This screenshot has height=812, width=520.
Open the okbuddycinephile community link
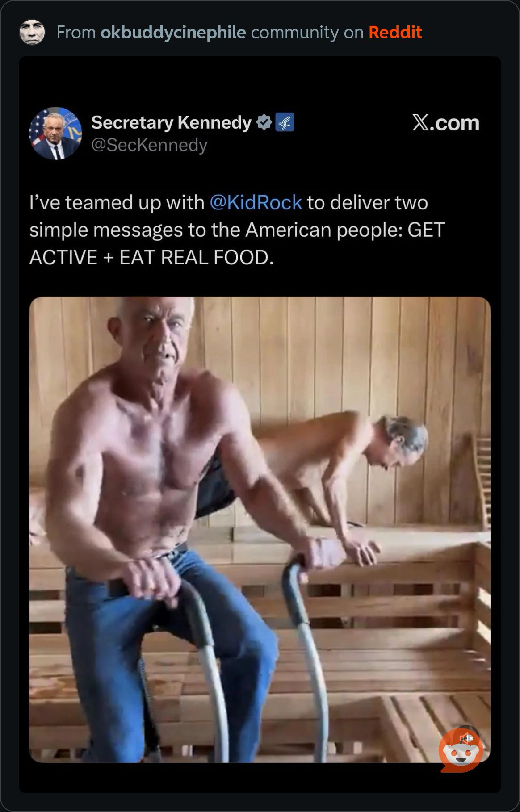click(173, 32)
